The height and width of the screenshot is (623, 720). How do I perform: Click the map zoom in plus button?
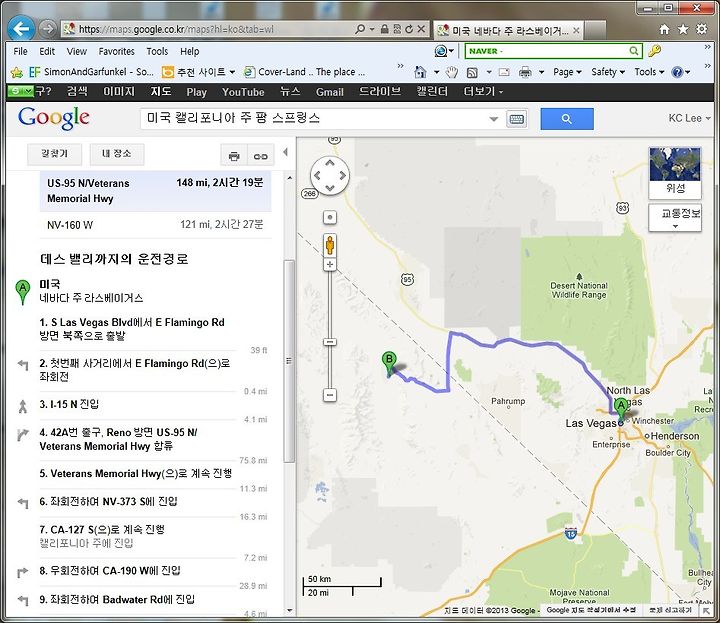pos(330,264)
